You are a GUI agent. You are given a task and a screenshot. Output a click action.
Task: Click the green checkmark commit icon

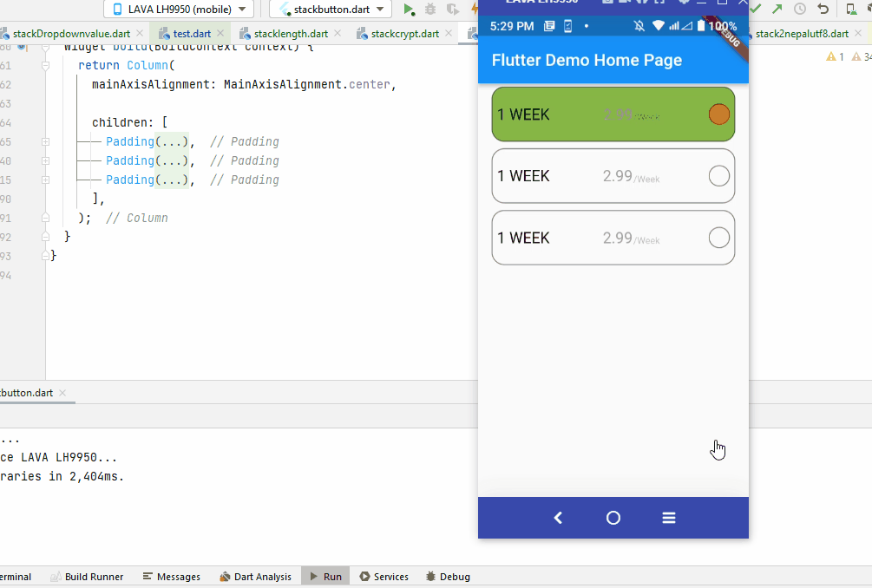(755, 9)
